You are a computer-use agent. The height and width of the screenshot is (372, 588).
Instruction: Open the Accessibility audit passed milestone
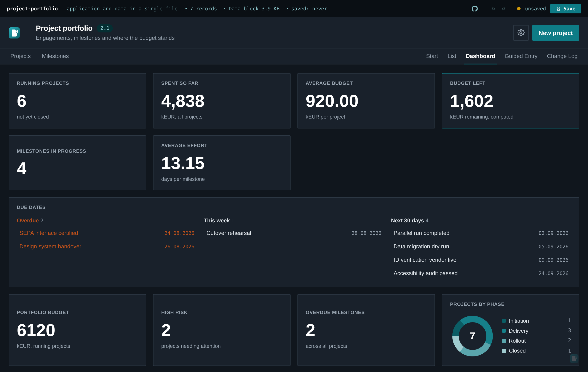481,273
